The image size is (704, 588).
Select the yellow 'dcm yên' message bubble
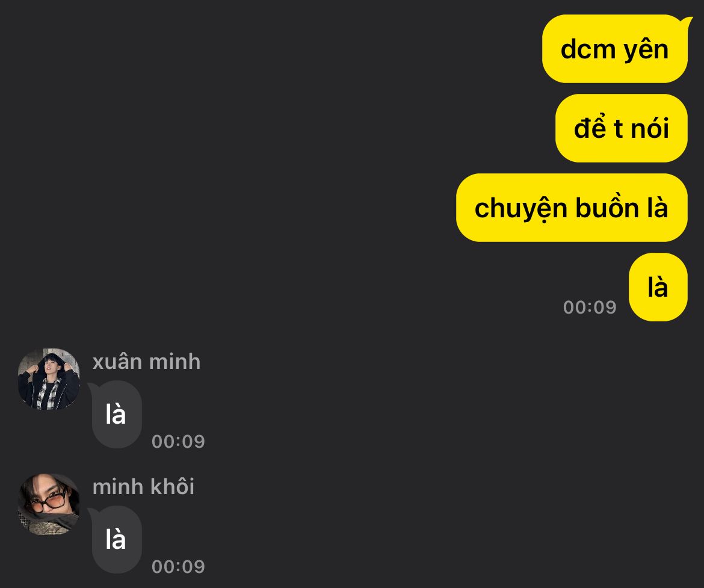click(x=615, y=49)
